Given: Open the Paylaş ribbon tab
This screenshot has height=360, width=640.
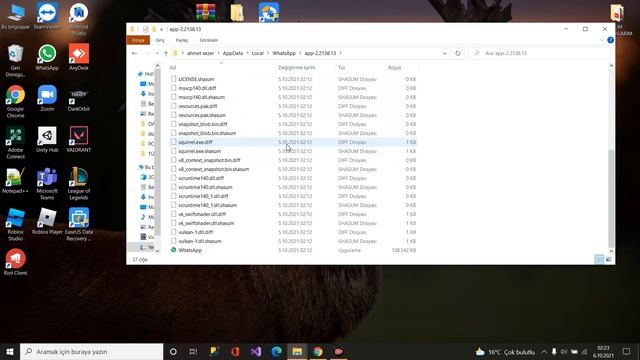Looking at the screenshot, I should [182, 40].
